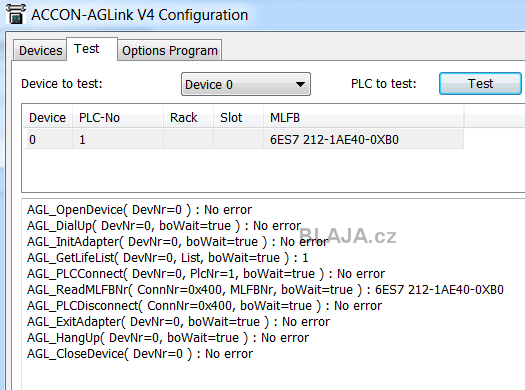
Task: Click the MLFB column header
Action: point(364,118)
